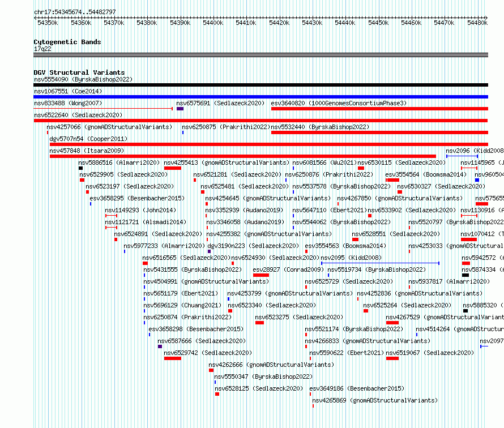
Task: Click the red nsv6519067 variant glyph
Action: click(x=392, y=358)
